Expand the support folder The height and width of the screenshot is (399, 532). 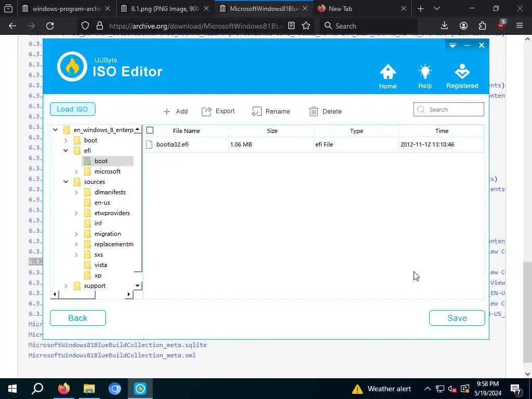66,286
